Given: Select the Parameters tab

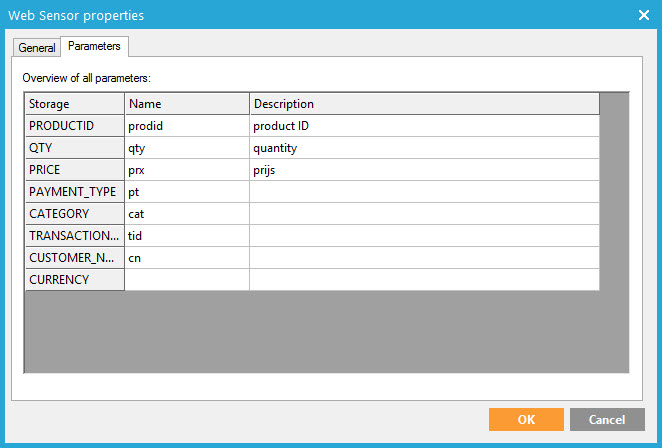Looking at the screenshot, I should click(94, 47).
